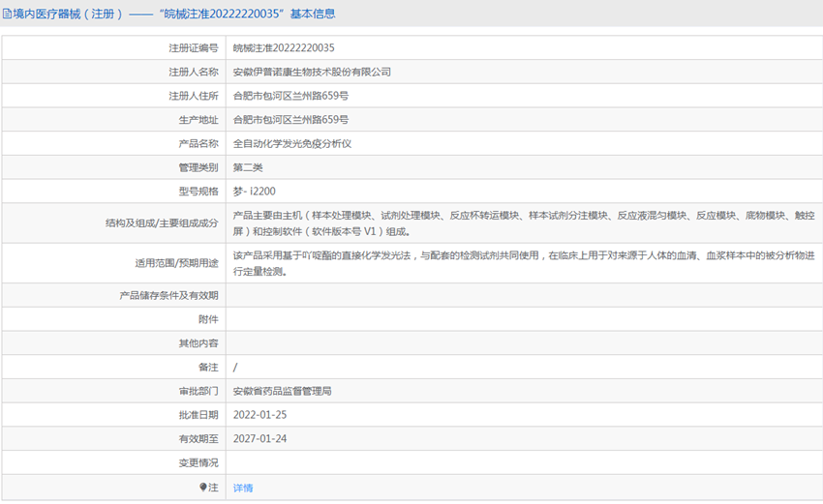823x504 pixels.
Task: Click management class value 第二类
Action: tap(248, 167)
